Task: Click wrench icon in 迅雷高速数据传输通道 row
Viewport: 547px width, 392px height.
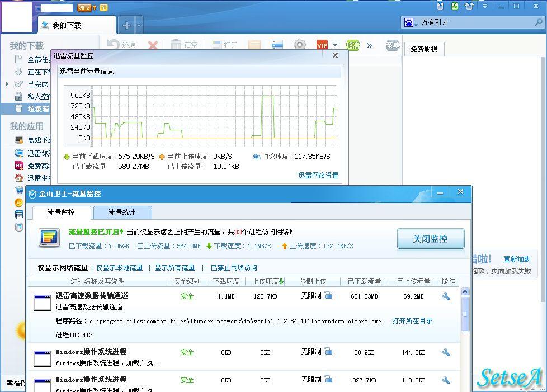Action: (445, 296)
